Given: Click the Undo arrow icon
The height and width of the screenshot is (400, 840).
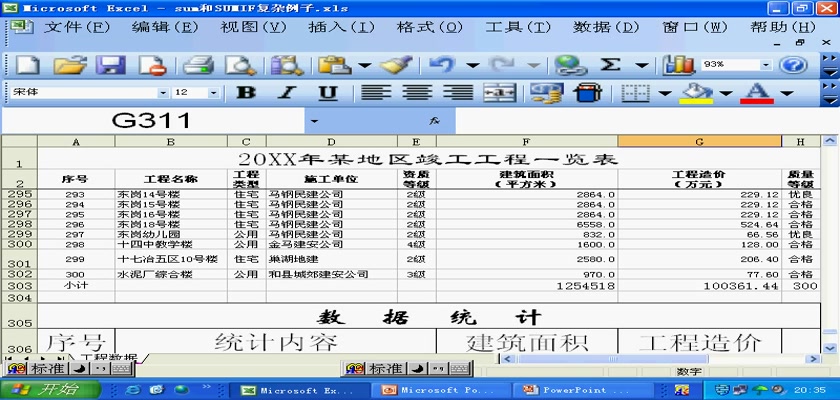Looking at the screenshot, I should tap(441, 65).
